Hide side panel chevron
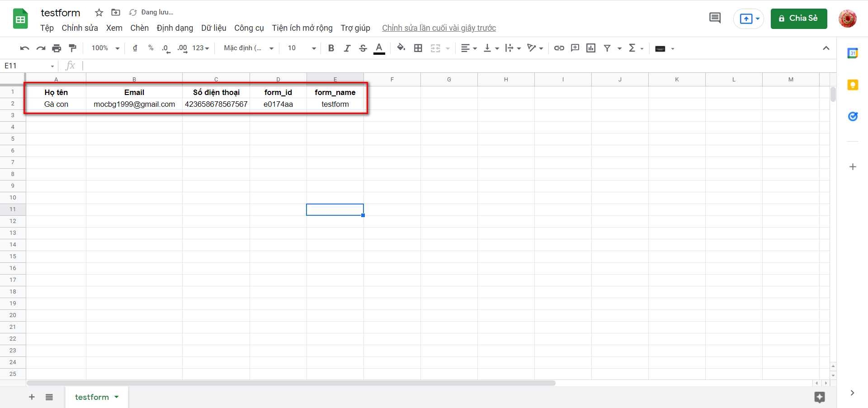This screenshot has width=868, height=408. (x=852, y=393)
